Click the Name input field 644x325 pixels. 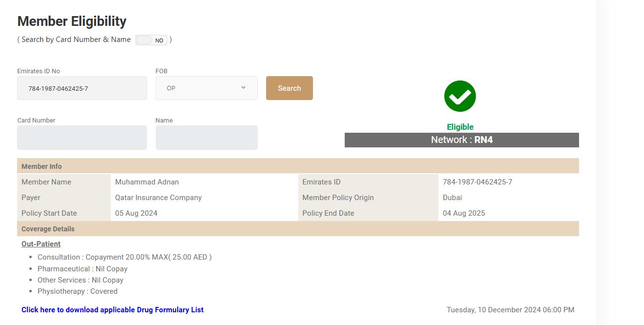tap(206, 138)
